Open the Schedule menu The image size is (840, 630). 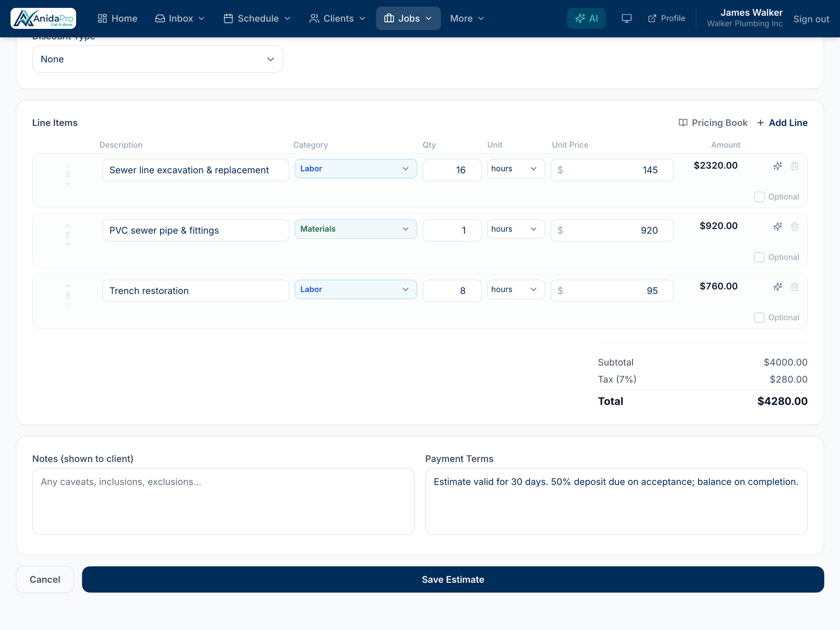point(257,18)
